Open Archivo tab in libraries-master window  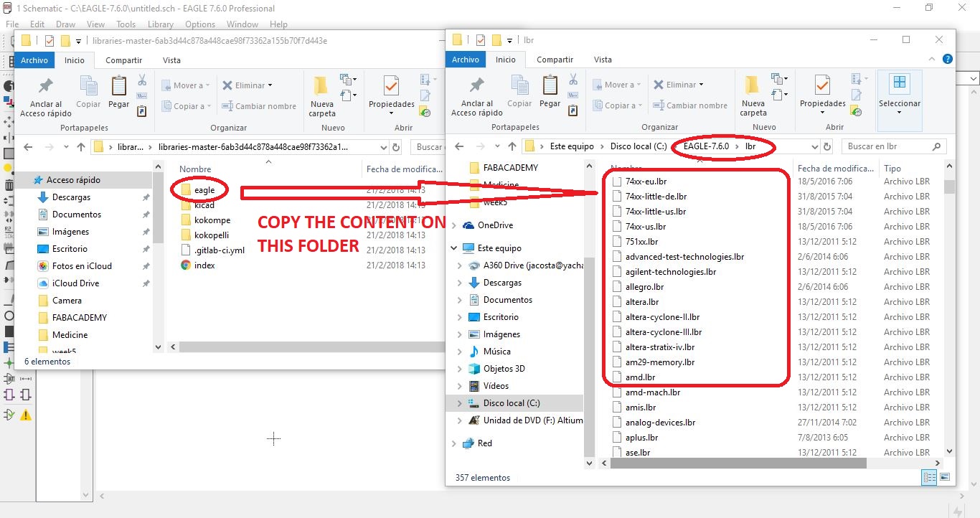34,60
